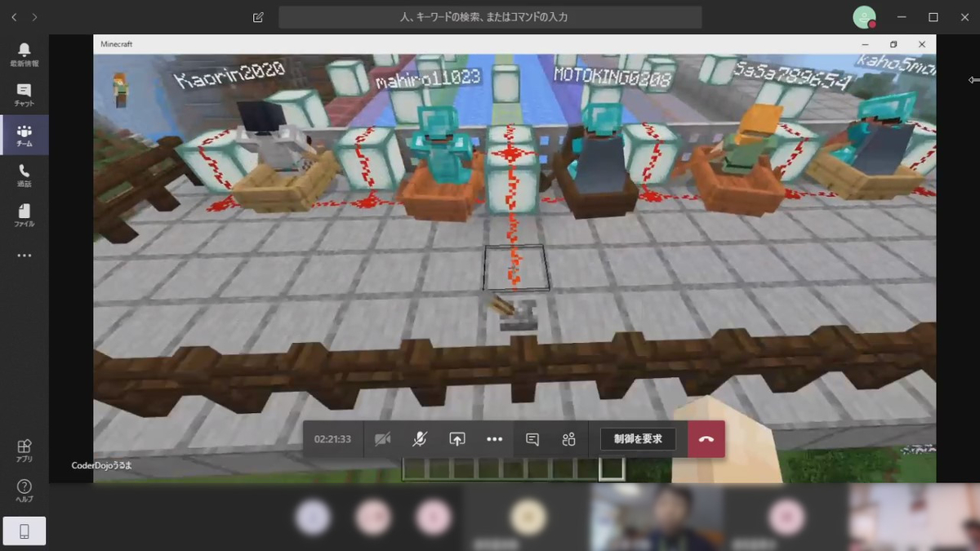Click the mahiro11023 player name tag
Viewport: 980px width, 551px height.
[x=427, y=78]
